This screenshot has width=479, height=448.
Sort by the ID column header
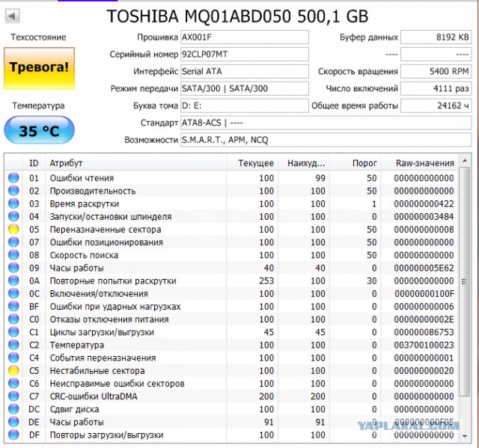pyautogui.click(x=34, y=163)
